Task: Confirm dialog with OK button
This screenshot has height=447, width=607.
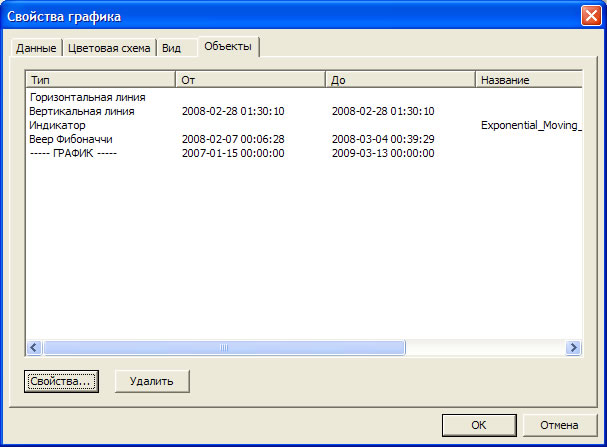Action: pyautogui.click(x=477, y=424)
